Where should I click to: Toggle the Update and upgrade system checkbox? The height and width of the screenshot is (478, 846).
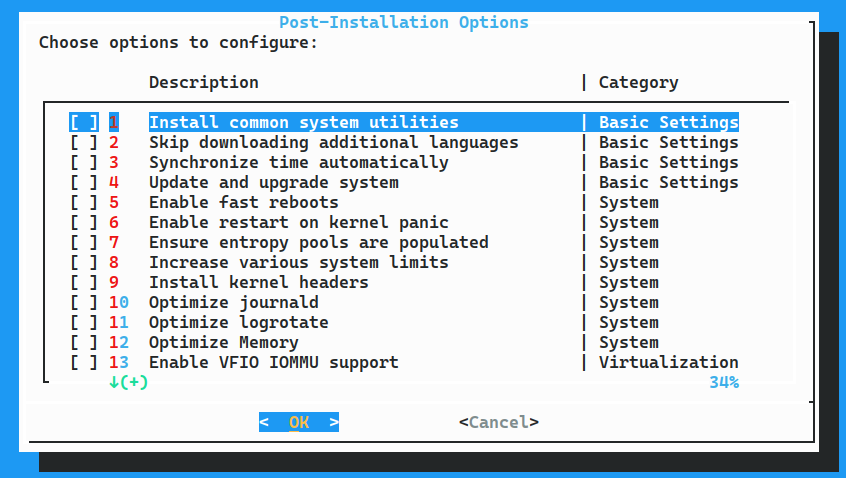tap(84, 182)
